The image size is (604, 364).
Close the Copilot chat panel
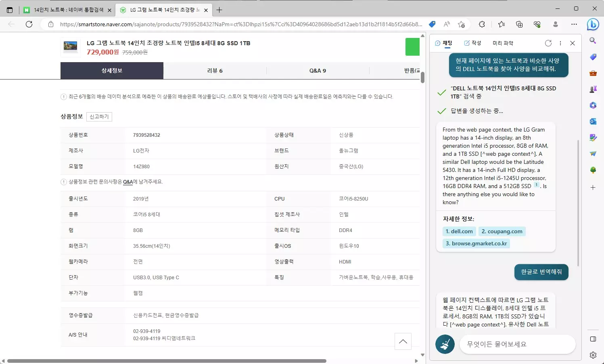573,43
